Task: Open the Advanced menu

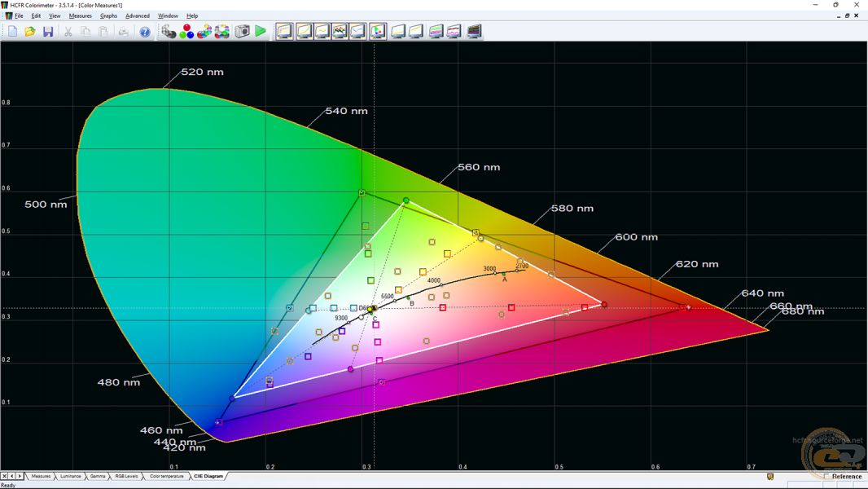Action: click(x=138, y=16)
